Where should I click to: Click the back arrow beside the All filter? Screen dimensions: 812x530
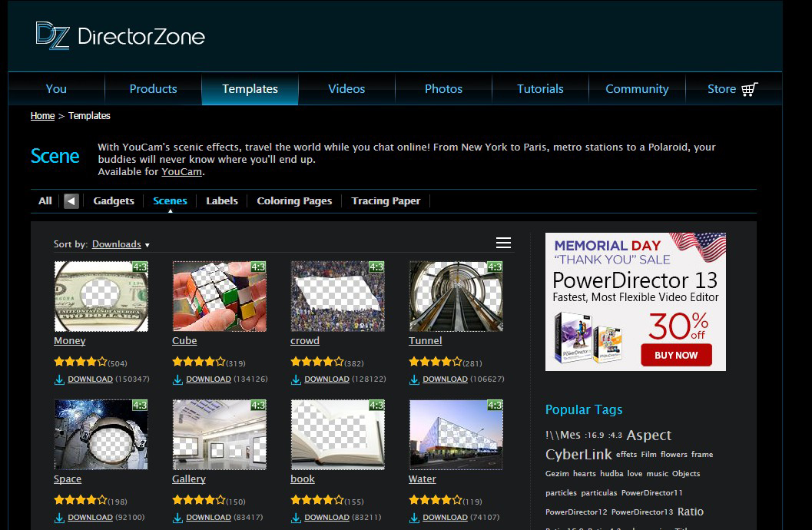point(70,200)
